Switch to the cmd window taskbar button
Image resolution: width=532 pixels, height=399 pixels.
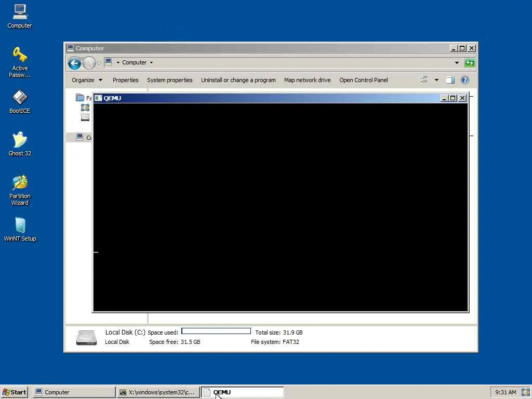(x=158, y=392)
